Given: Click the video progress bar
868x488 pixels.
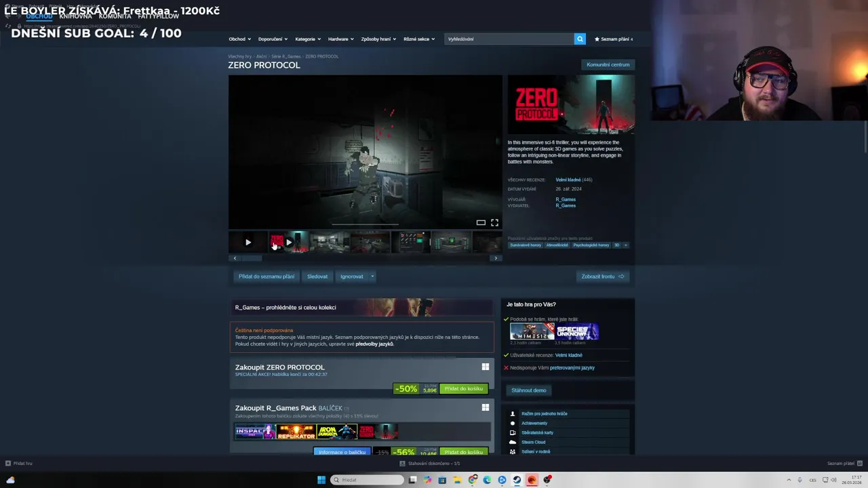Looking at the screenshot, I should 365,224.
